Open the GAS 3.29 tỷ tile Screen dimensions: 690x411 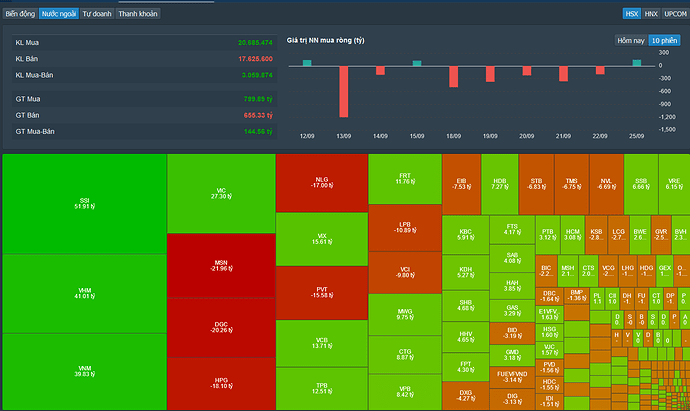(x=512, y=311)
